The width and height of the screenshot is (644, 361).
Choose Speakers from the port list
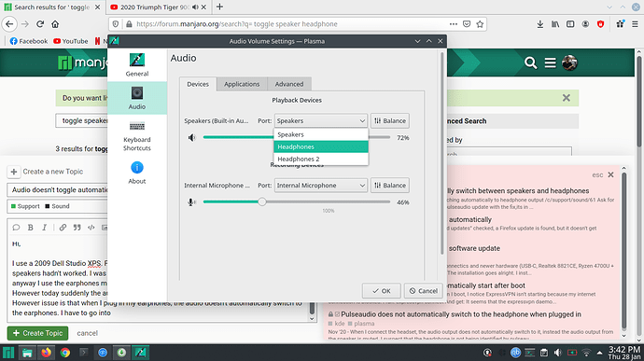pyautogui.click(x=321, y=134)
